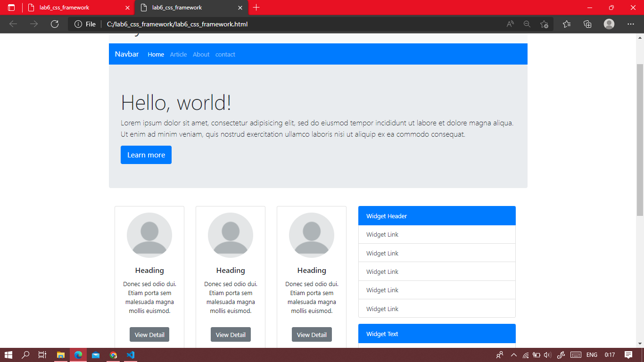644x362 pixels.
Task: Open the Windows Start menu
Action: tap(8, 355)
